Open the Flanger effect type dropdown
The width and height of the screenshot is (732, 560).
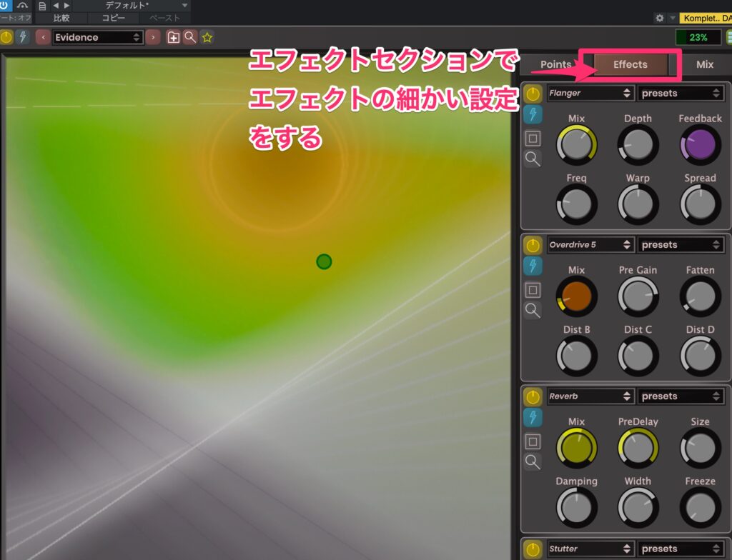(590, 93)
